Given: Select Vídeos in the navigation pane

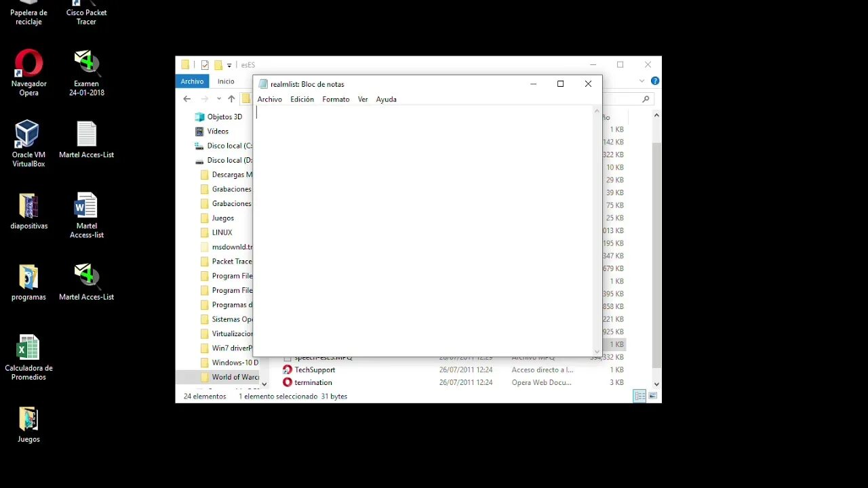Looking at the screenshot, I should pyautogui.click(x=212, y=131).
